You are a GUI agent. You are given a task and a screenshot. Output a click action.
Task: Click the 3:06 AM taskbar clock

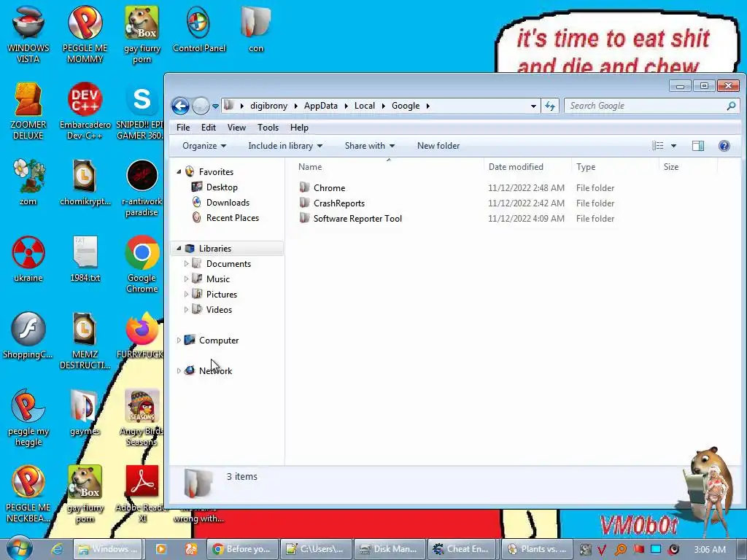pyautogui.click(x=710, y=549)
